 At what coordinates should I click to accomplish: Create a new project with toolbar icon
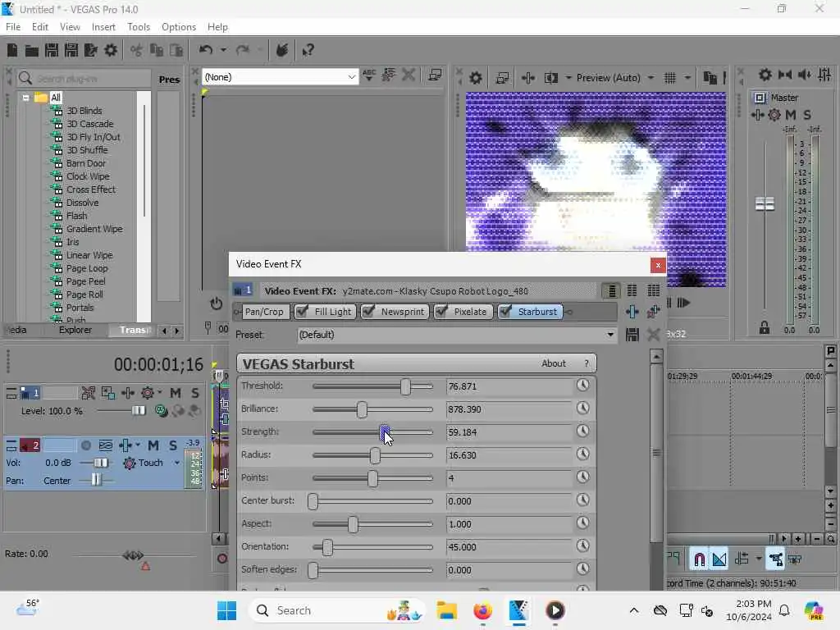point(12,50)
